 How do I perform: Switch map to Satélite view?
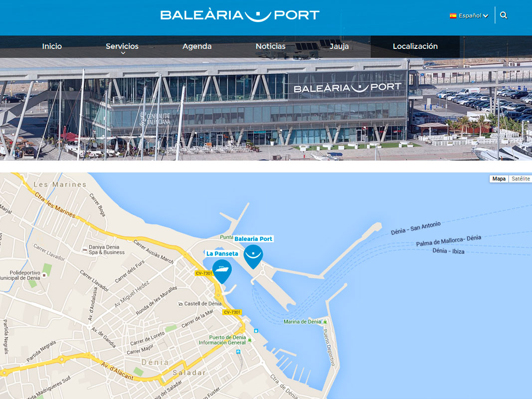pos(521,179)
